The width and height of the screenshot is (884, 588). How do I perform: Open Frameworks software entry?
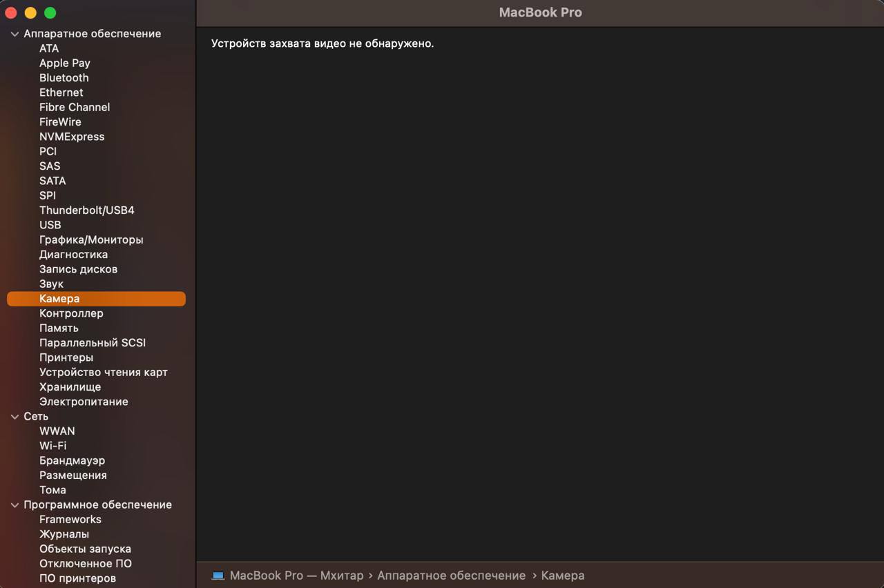pyautogui.click(x=70, y=520)
